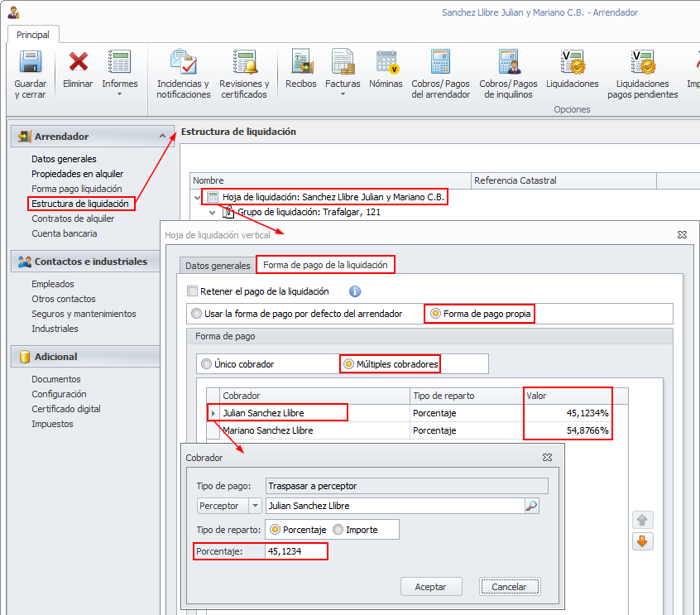Switch to the Principal ribbon tab

coord(33,35)
